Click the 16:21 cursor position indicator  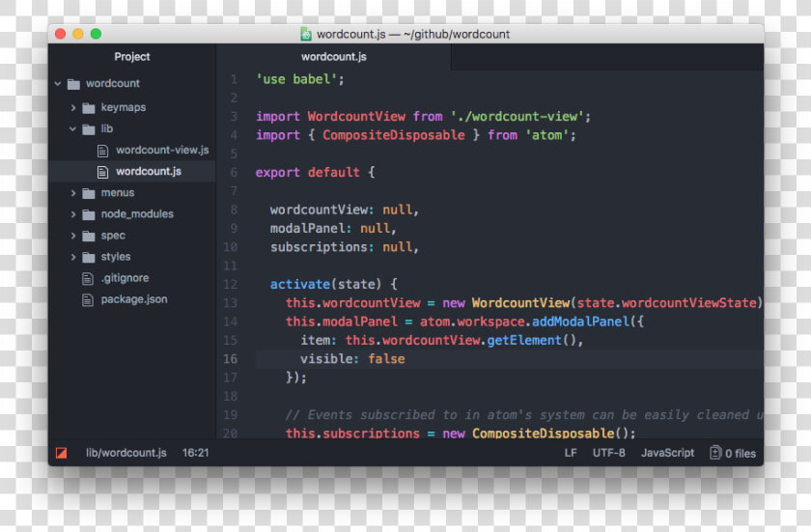pos(195,453)
